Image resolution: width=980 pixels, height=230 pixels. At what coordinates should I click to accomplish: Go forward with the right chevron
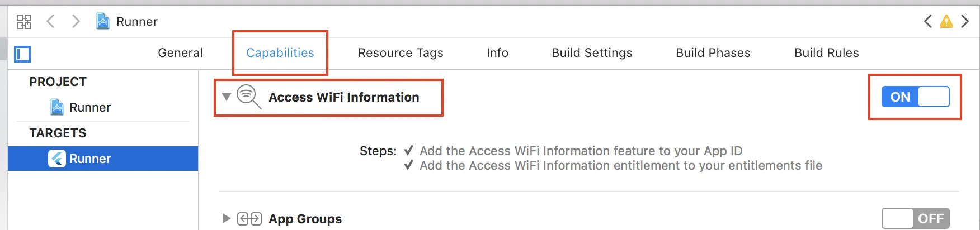click(x=76, y=22)
